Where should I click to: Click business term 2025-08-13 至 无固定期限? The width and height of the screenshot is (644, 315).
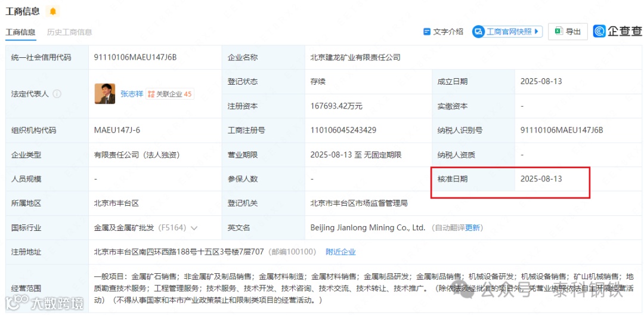tap(355, 155)
